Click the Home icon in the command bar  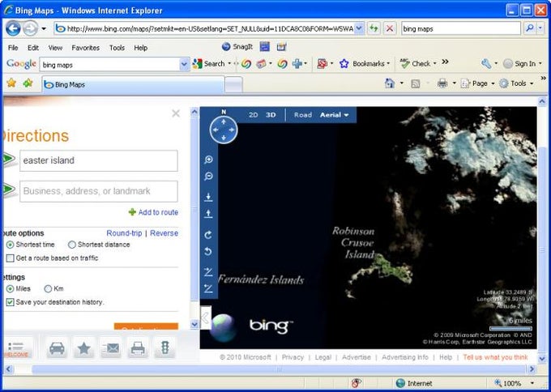[390, 83]
